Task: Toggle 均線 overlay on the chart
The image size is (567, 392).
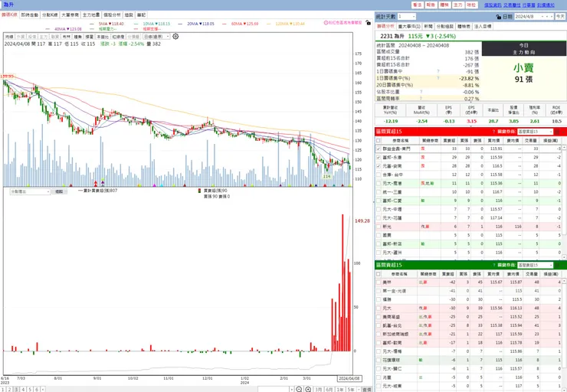Action: [x=9, y=37]
